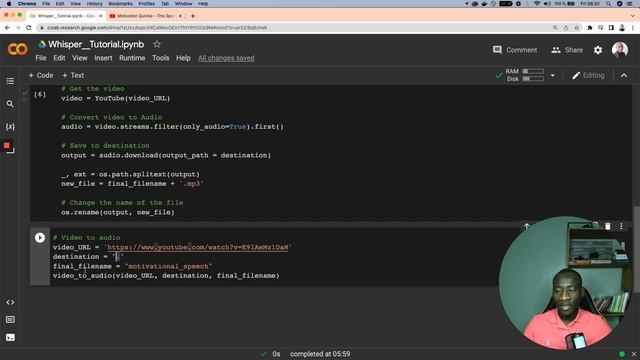The image size is (640, 360).
Task: Bookmark this page with star icon
Action: pos(577,28)
